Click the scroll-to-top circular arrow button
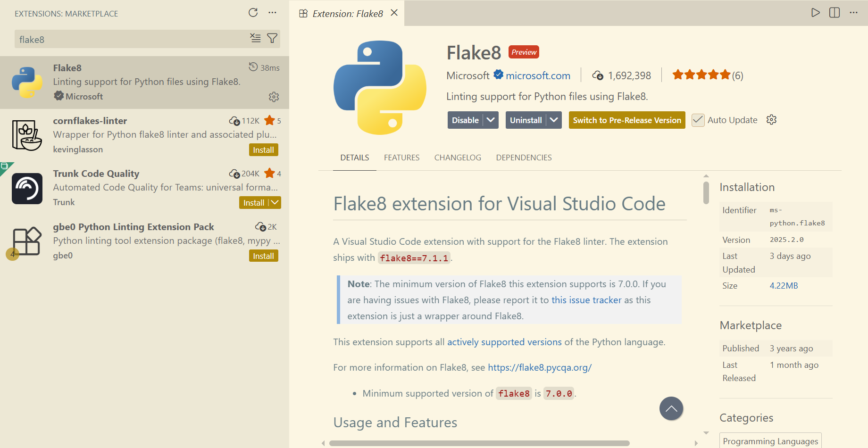 671,408
